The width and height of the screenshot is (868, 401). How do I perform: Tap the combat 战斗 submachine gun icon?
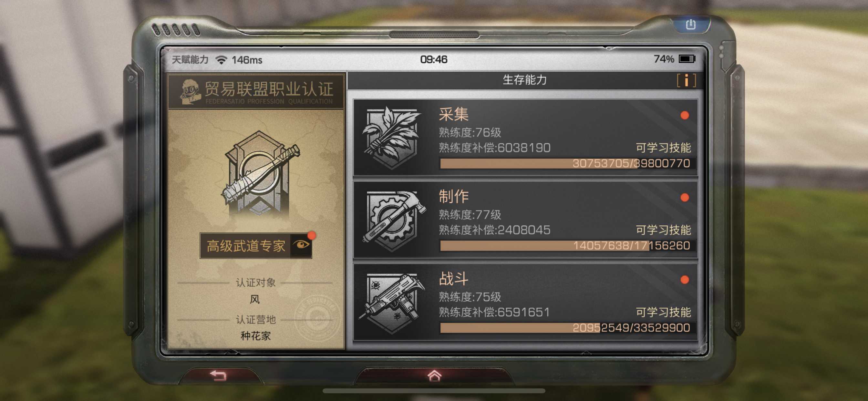[392, 303]
